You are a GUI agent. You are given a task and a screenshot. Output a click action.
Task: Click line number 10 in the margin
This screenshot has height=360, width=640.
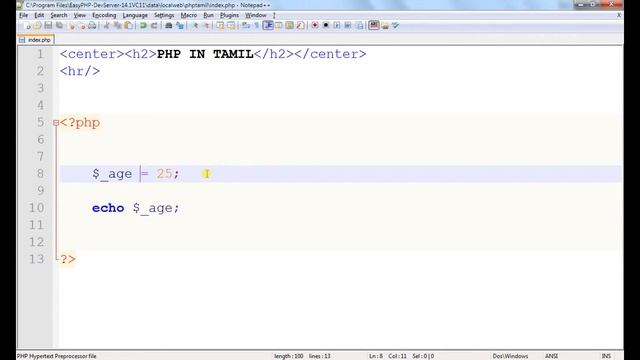tap(36, 208)
